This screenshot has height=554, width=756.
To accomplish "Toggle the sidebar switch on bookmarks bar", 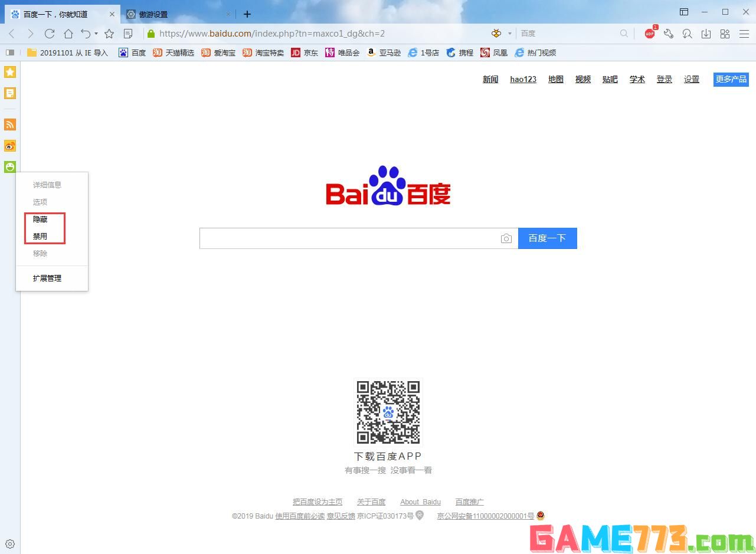I will 9,53.
